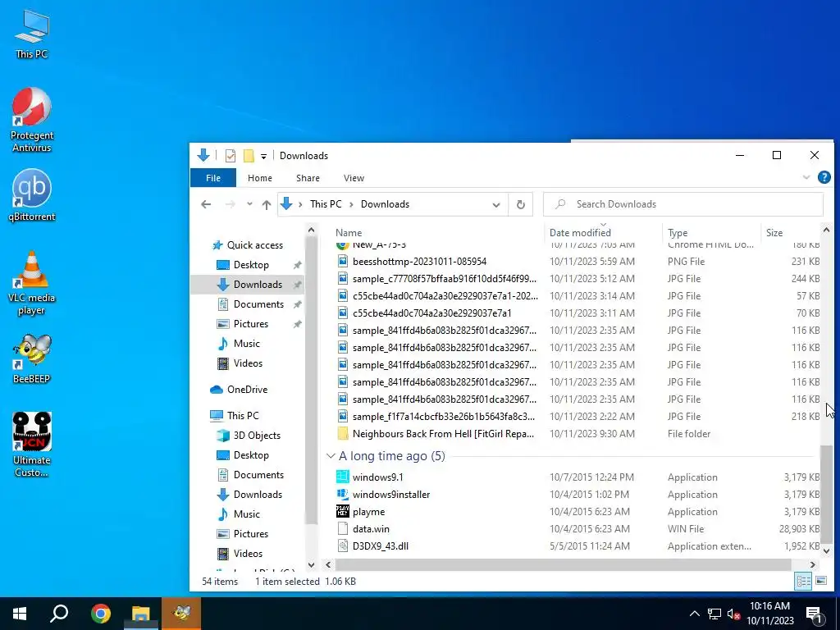Image resolution: width=840 pixels, height=630 pixels.
Task: Switch to the Share ribbon tab
Action: (308, 178)
